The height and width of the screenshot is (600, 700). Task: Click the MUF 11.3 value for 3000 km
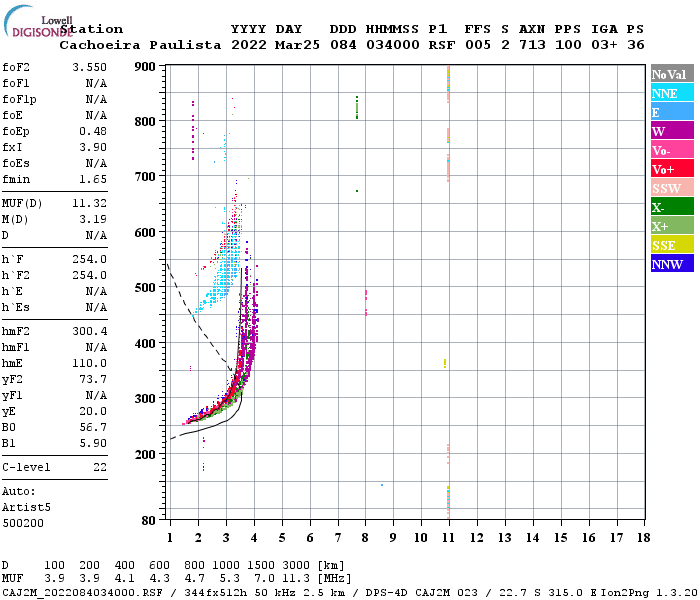(x=295, y=579)
